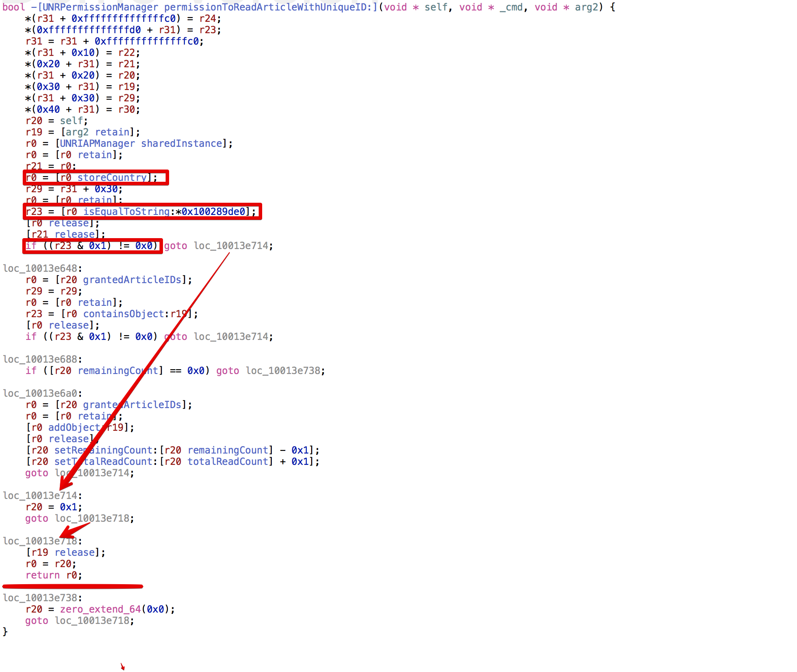
Task: Click the return r0 statement
Action: point(53,575)
